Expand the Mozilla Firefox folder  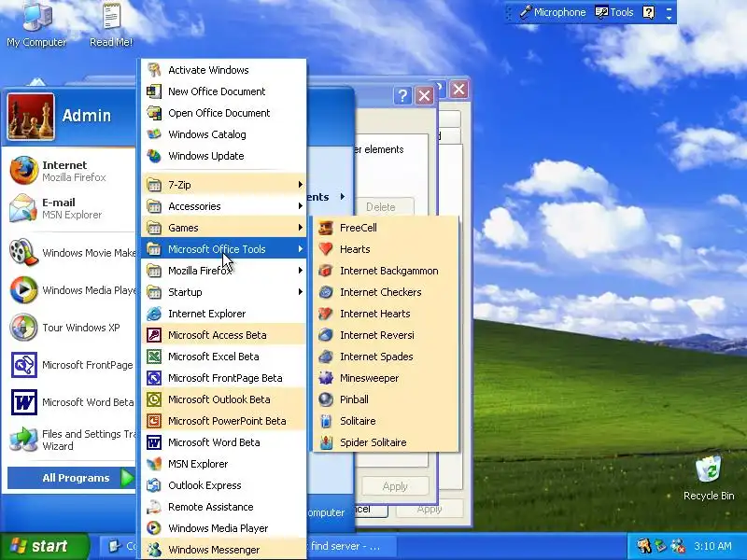click(x=223, y=271)
